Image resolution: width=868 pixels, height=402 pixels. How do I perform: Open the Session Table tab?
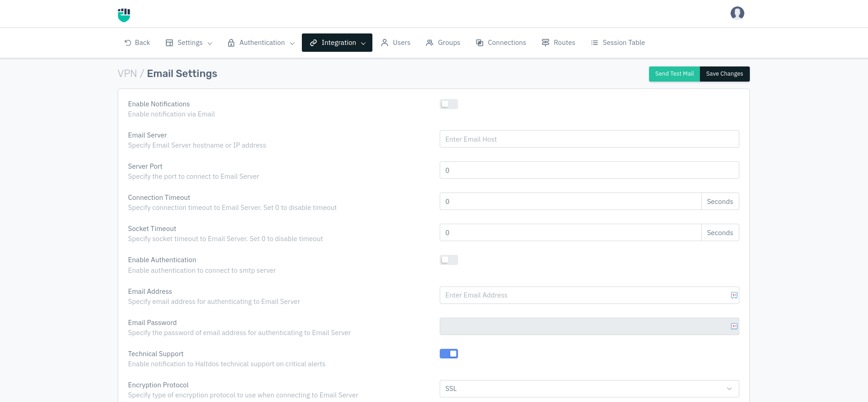tap(618, 43)
